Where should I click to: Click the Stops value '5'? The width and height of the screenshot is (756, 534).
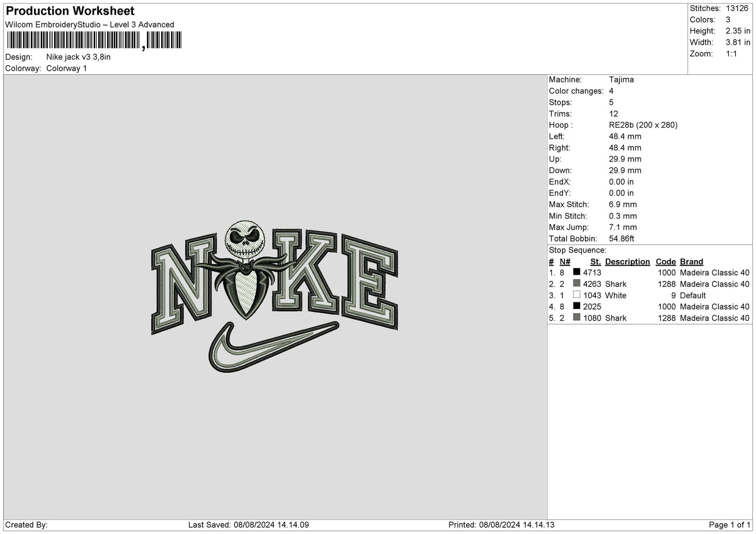(612, 103)
